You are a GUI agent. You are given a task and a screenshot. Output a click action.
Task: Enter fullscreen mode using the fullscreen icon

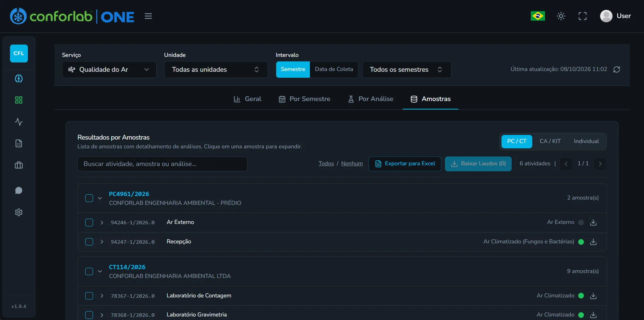tap(582, 16)
